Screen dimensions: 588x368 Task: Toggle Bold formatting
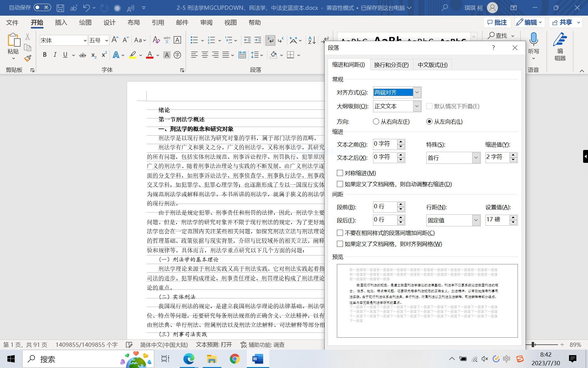(x=45, y=55)
